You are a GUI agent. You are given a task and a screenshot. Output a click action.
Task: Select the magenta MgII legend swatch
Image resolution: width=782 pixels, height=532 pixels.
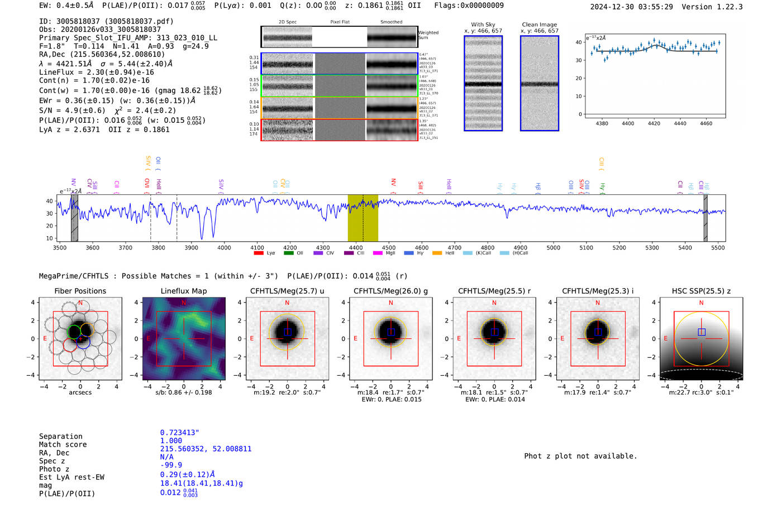pos(378,253)
